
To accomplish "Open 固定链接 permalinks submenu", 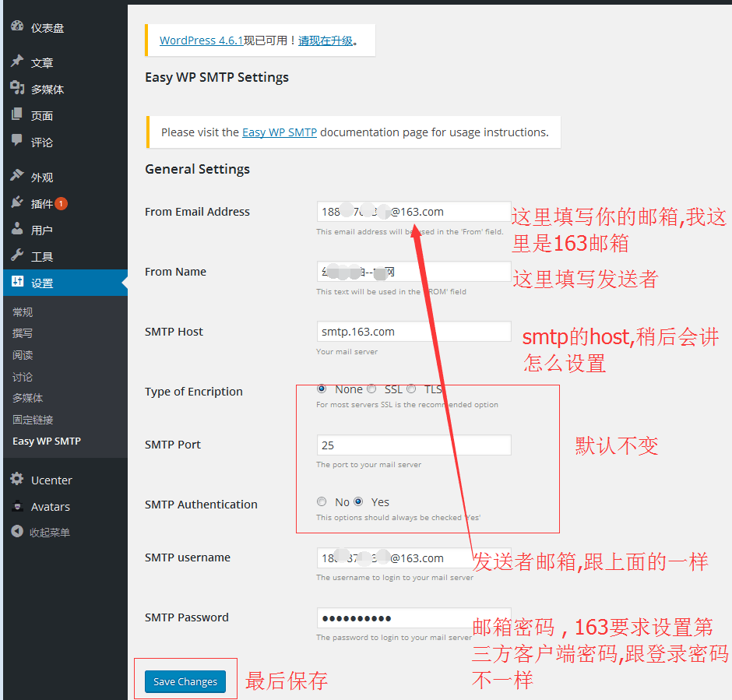I will point(33,420).
